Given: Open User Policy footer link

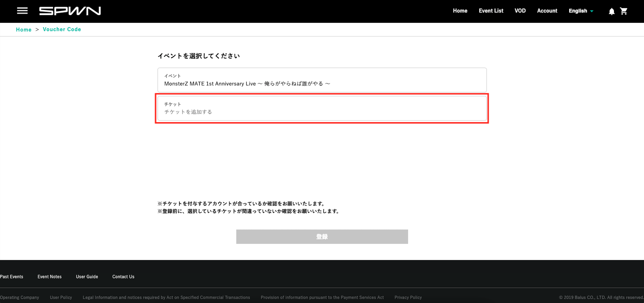Looking at the screenshot, I should tap(61, 297).
